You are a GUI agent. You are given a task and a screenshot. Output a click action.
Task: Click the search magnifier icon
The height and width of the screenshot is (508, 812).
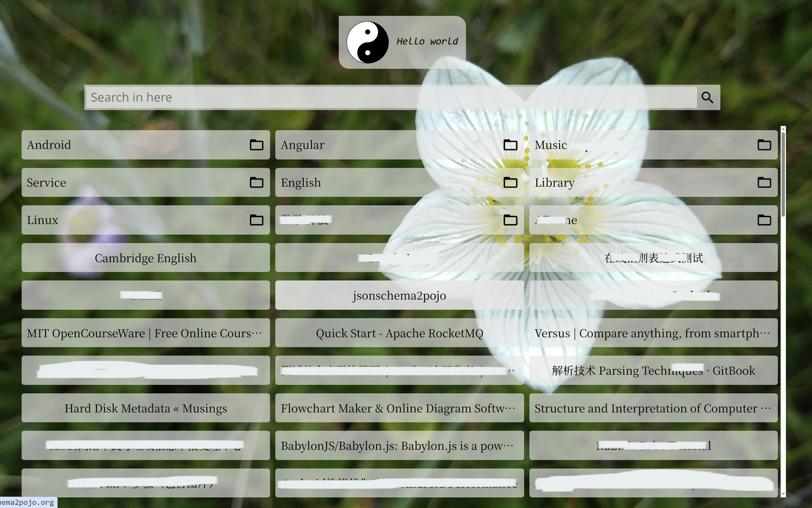click(707, 97)
